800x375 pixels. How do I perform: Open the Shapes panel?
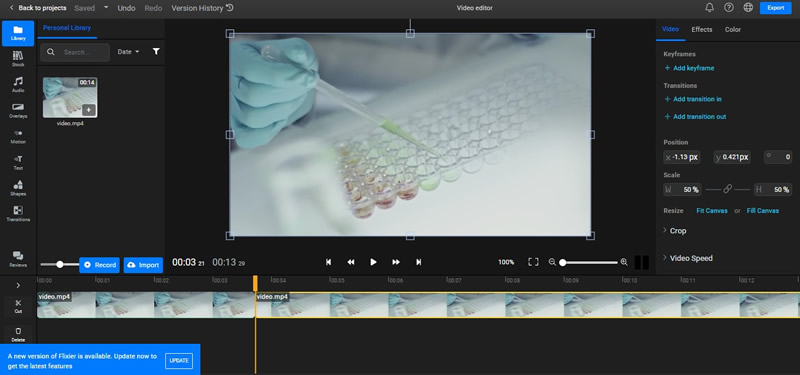tap(18, 188)
